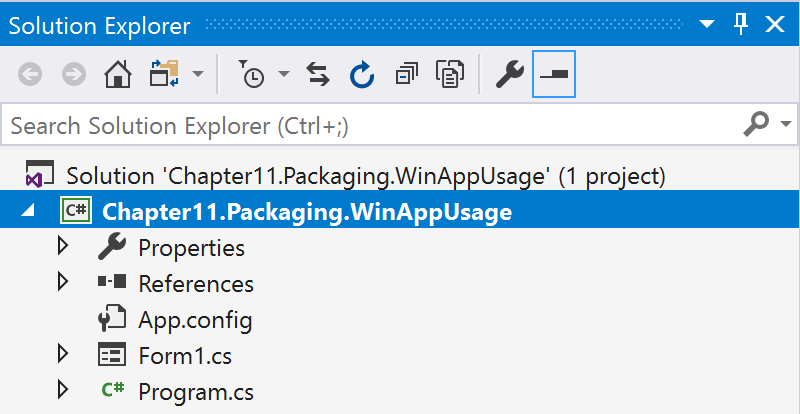
Task: Click the Show All Files icon
Action: pyautogui.click(x=450, y=75)
